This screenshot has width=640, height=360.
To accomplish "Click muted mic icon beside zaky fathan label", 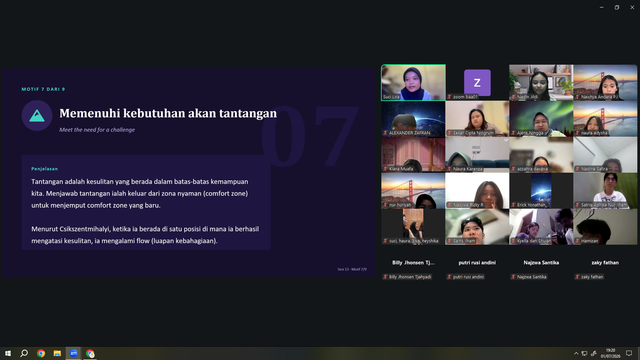I will [x=577, y=277].
